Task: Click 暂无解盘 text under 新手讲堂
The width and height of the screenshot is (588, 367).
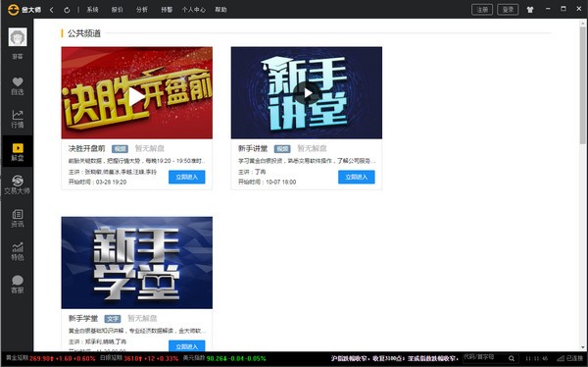Action: [312, 149]
